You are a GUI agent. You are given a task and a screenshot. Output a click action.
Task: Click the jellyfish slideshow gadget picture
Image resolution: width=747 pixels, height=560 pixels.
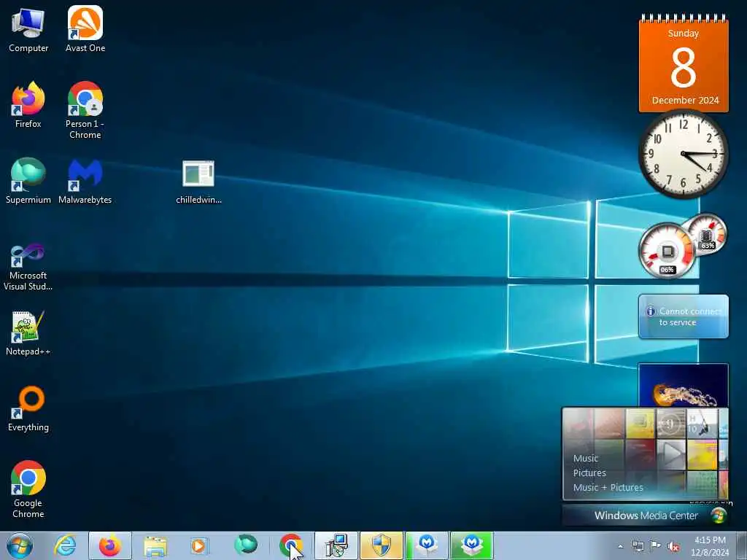point(683,386)
